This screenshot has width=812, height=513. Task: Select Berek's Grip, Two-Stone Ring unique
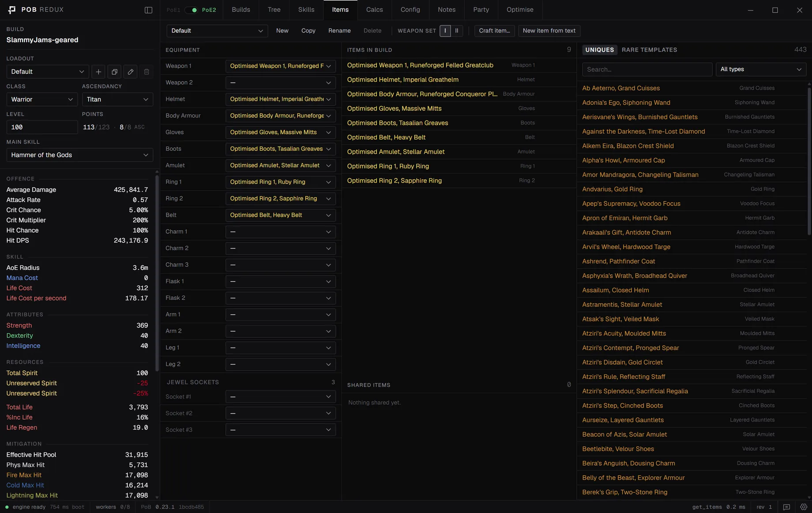pos(692,492)
